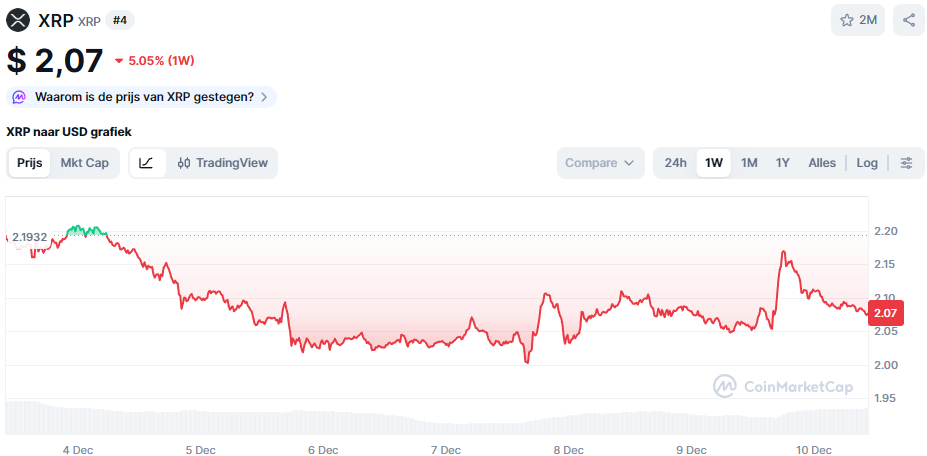Screen dimensions: 927x456
Task: Select the 24h time range tab
Action: click(676, 163)
